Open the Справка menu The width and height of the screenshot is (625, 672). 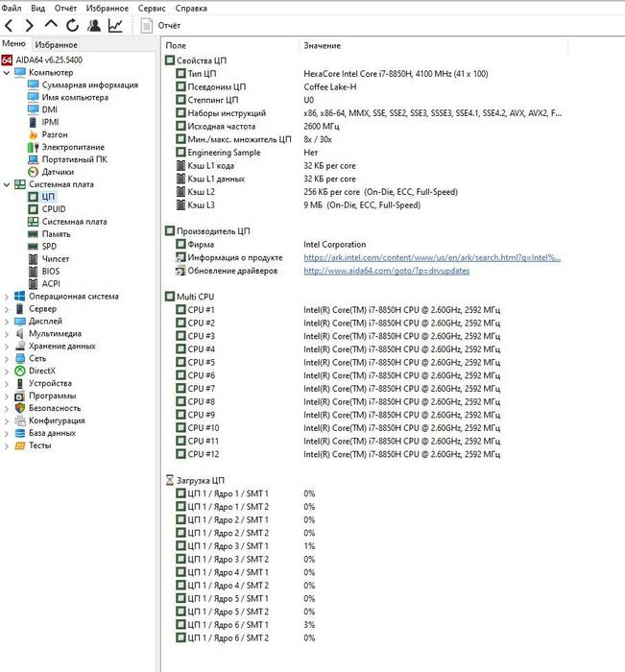tap(191, 8)
